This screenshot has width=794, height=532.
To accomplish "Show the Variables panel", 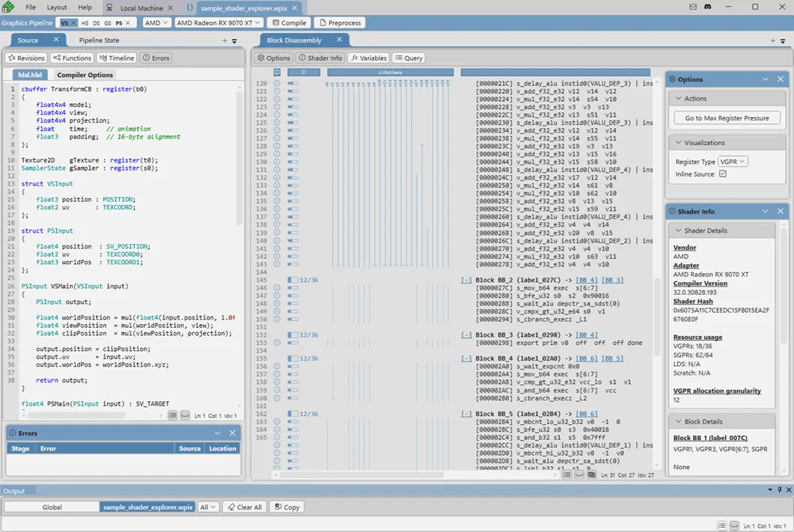I will tap(368, 58).
